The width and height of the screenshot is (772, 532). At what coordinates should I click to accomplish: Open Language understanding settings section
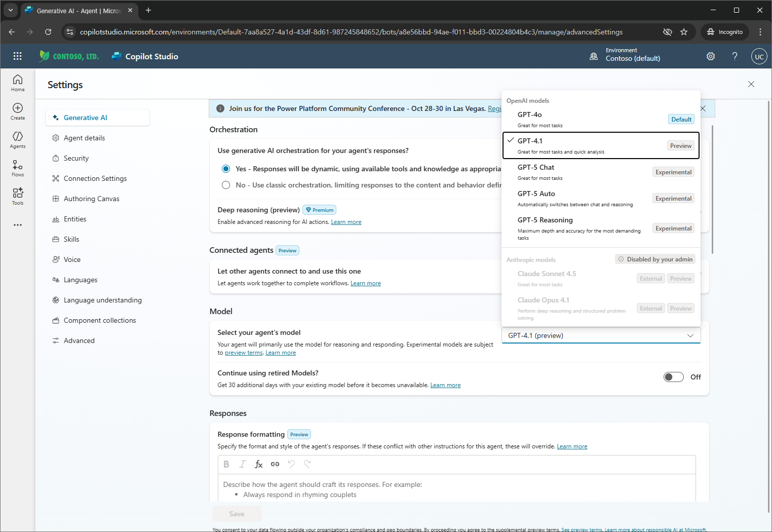(x=97, y=300)
